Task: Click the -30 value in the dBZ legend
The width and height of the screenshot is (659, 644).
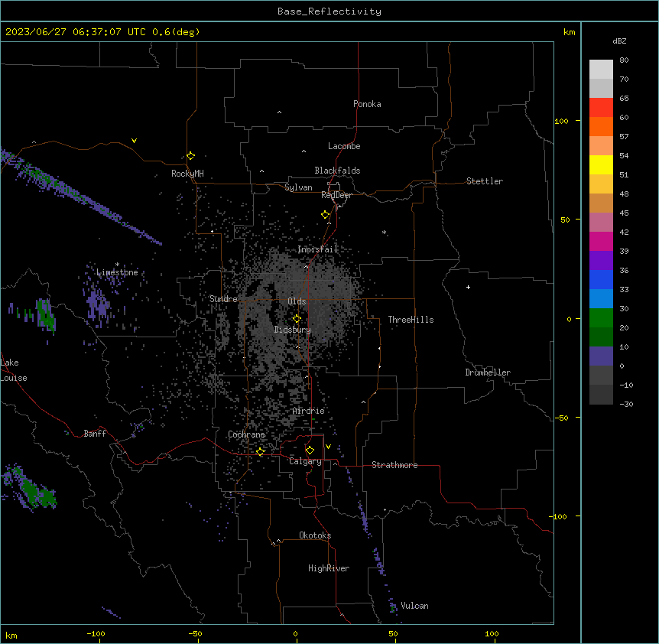Action: 626,404
